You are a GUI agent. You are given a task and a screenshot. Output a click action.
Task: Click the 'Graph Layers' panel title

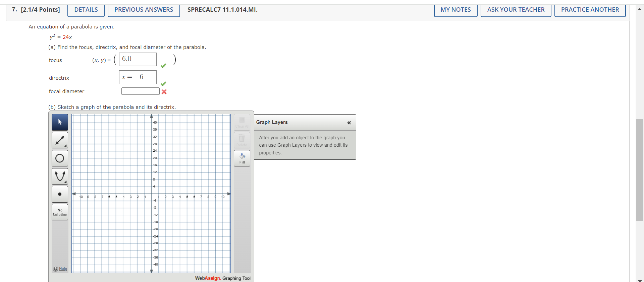click(272, 122)
